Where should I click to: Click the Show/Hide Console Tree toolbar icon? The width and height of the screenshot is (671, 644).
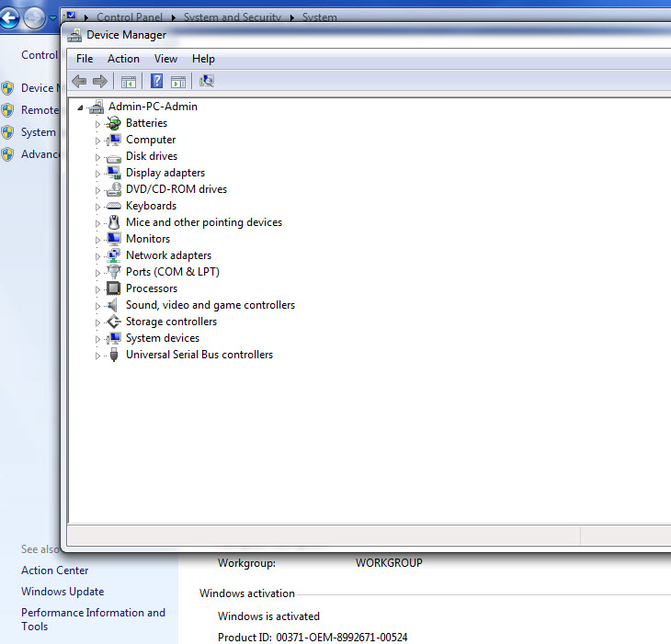(x=129, y=82)
